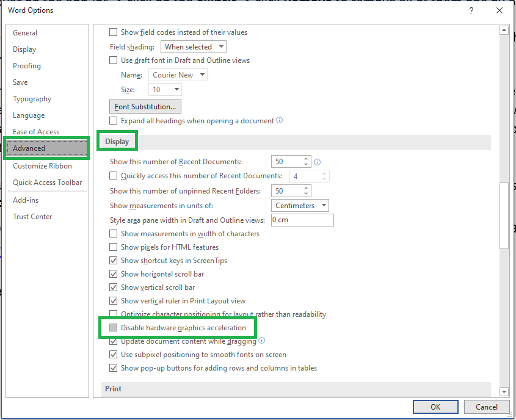The height and width of the screenshot is (420, 516).
Task: Click scrollbar down arrow
Action: pos(504,391)
